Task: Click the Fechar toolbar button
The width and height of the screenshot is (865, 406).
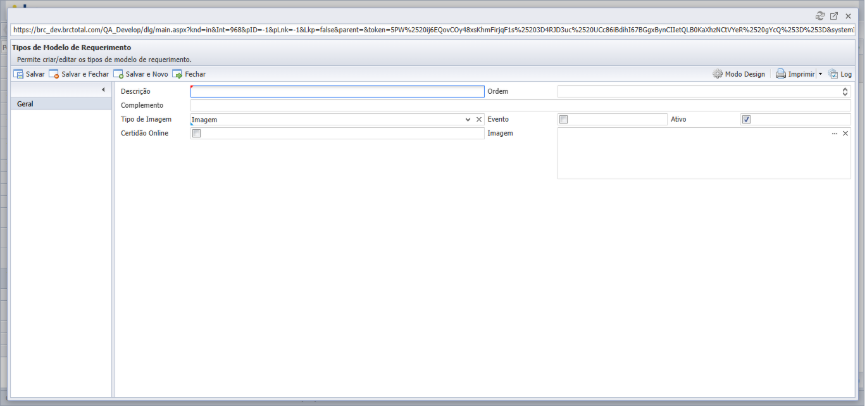Action: pos(189,74)
